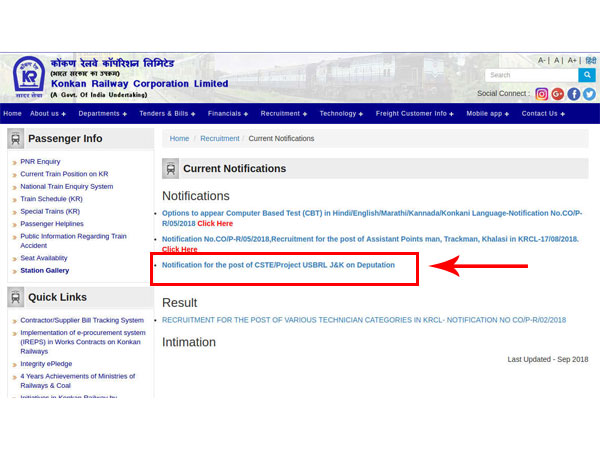Click red Click Here below Trackman notification
600x450 pixels.
coord(179,249)
